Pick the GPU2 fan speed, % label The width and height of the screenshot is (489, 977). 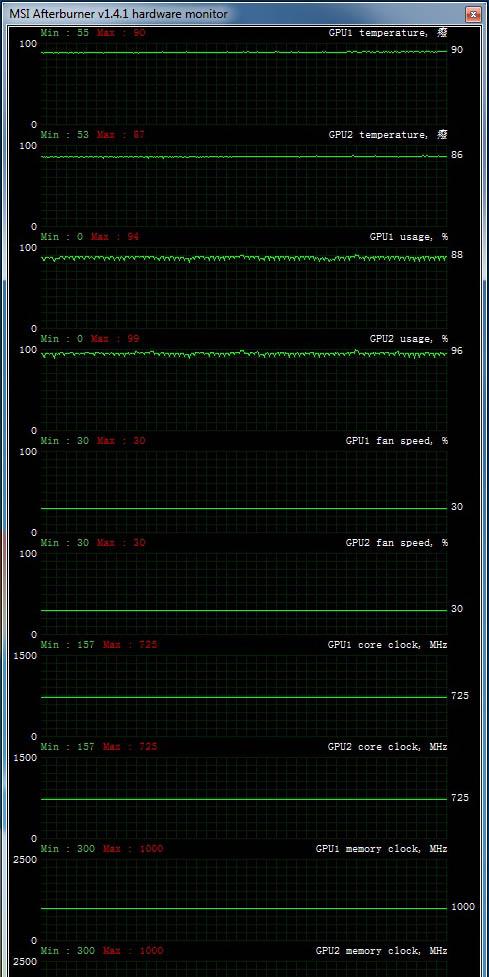tap(397, 543)
